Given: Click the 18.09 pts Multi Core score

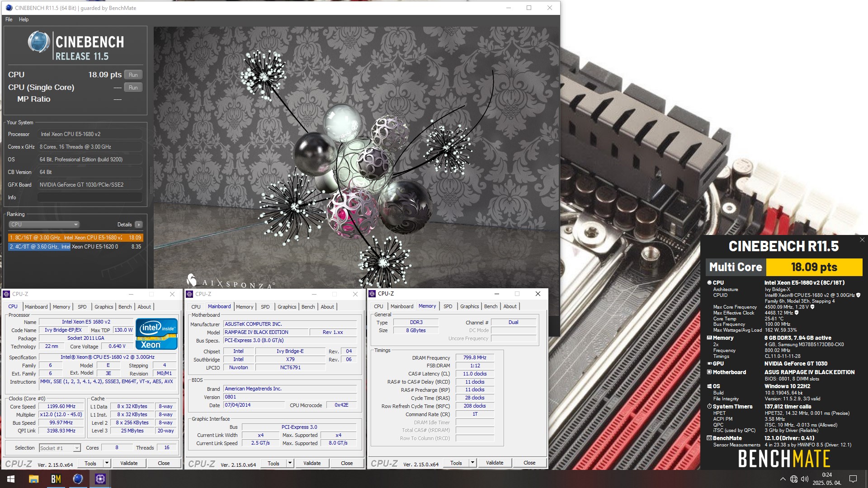Looking at the screenshot, I should click(x=814, y=267).
